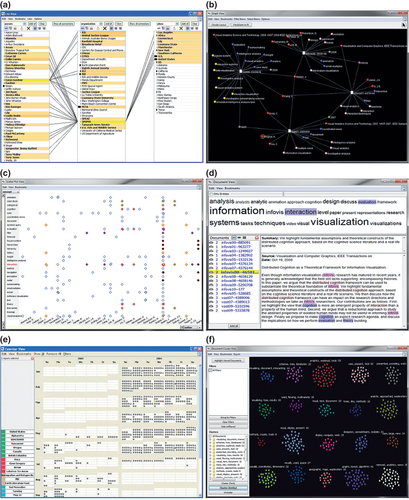Open the Bookmarks menu in Graph View

point(226,19)
